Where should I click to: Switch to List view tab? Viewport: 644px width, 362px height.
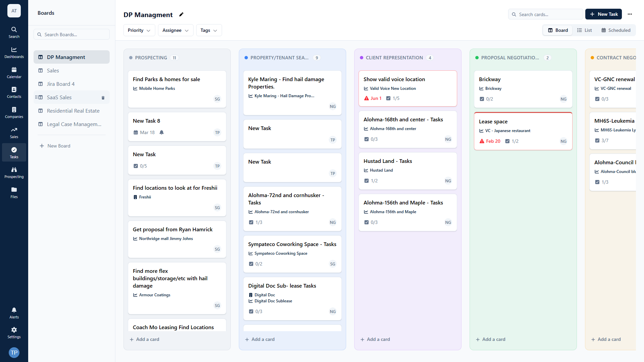pos(584,30)
